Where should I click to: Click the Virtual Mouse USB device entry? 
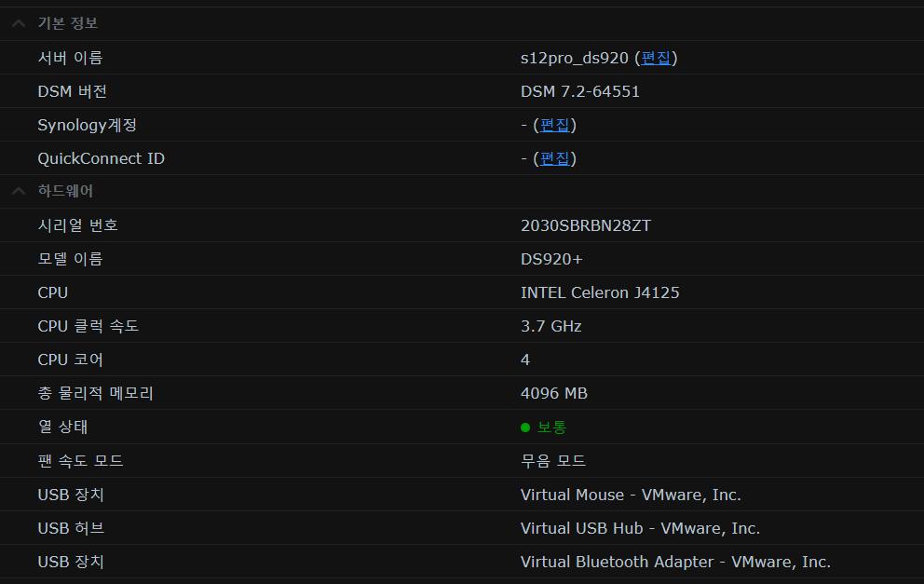pyautogui.click(x=630, y=495)
